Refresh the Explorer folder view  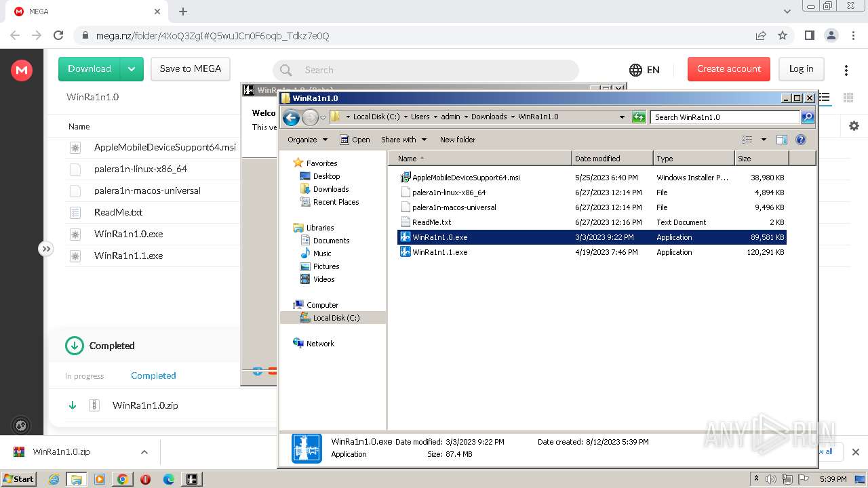point(638,117)
